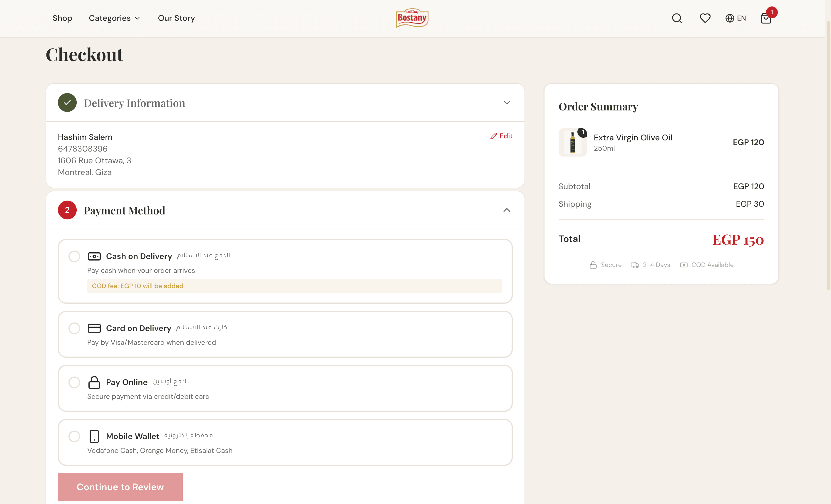831x504 pixels.
Task: Click the page vertical scrollbar
Action: tap(828, 155)
